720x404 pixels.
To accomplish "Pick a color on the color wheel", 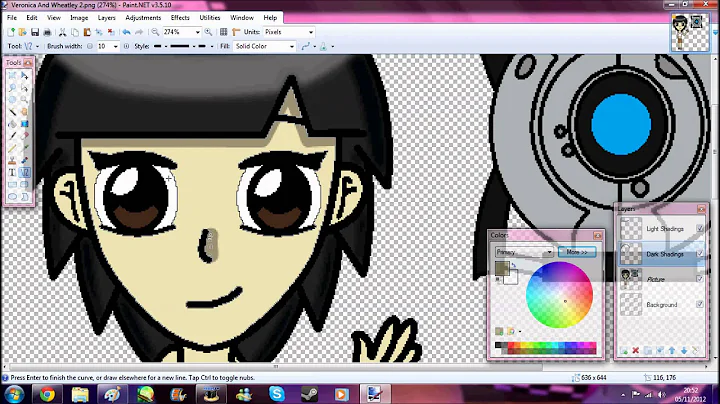I will point(559,295).
